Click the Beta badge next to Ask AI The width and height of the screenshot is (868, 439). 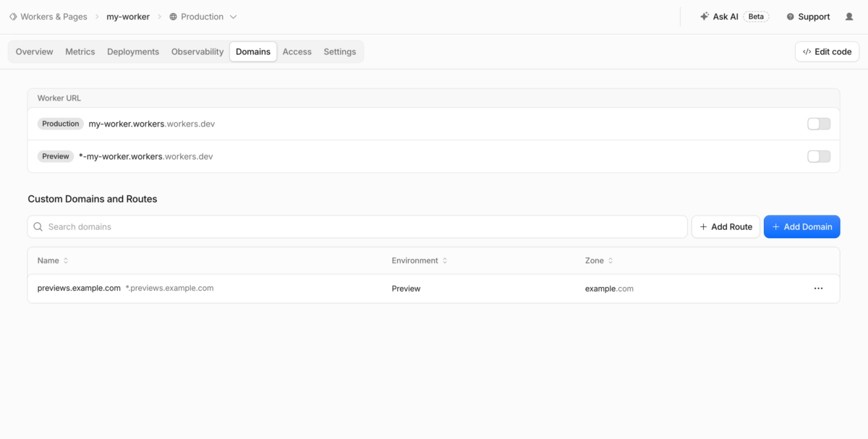pos(756,17)
